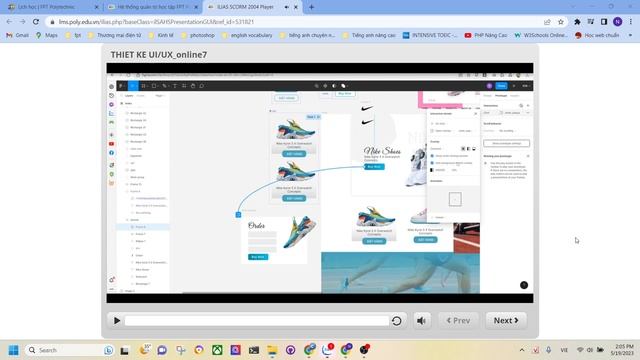640x360 pixels.
Task: Close the ILIAS SCORM 2004 Player tab
Action: (296, 7)
